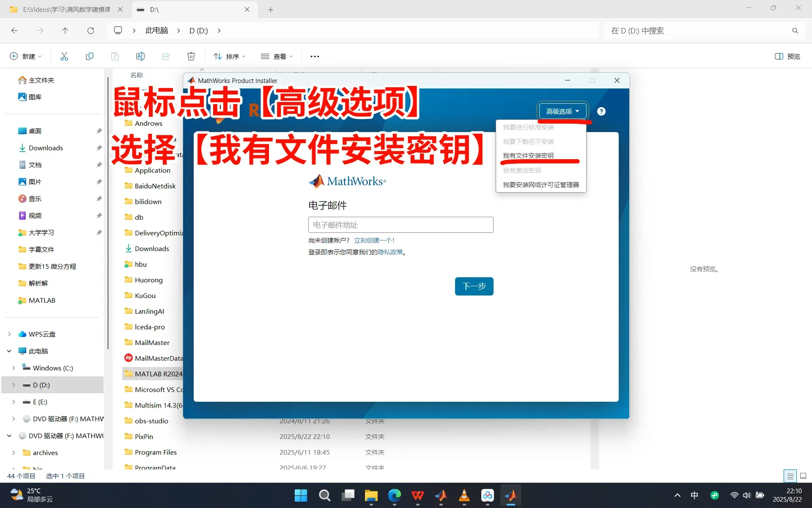Image resolution: width=812 pixels, height=508 pixels.
Task: Click the Refresh icon beside address bar
Action: 91,30
